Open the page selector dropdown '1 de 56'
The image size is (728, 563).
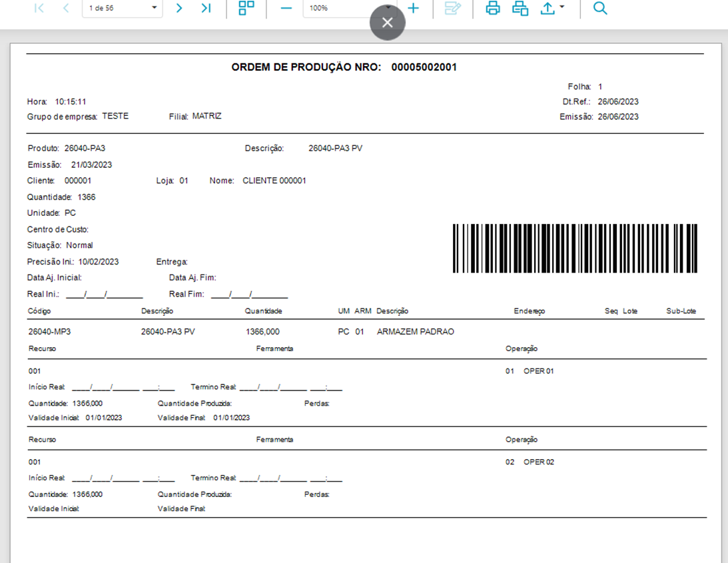coord(123,8)
